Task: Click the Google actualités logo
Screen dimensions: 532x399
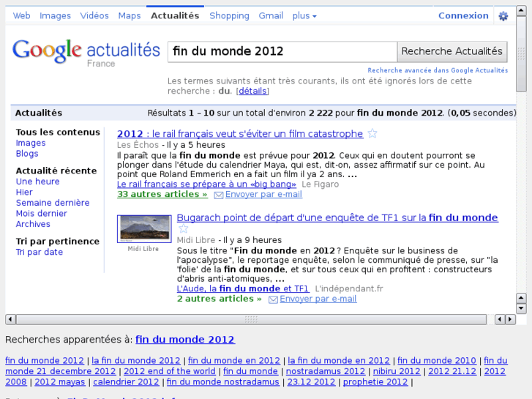Action: point(86,53)
